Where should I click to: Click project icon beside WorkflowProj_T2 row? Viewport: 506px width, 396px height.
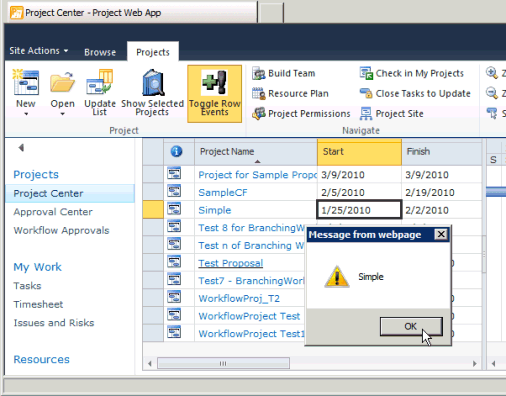click(174, 297)
